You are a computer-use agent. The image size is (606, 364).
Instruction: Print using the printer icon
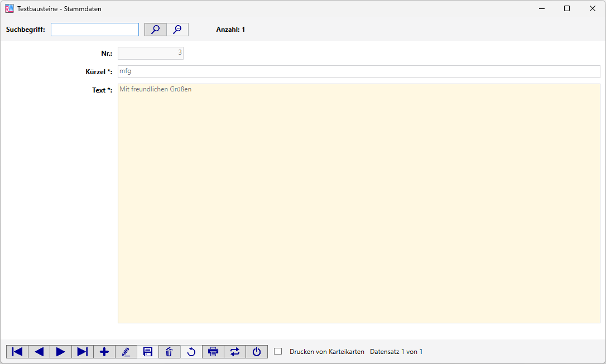[x=213, y=352]
